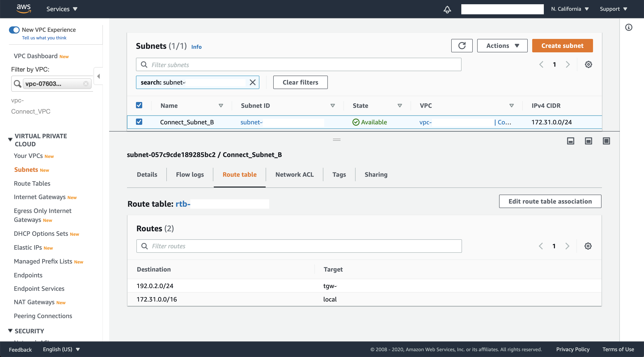
Task: Open the N. California region menu
Action: click(x=570, y=9)
